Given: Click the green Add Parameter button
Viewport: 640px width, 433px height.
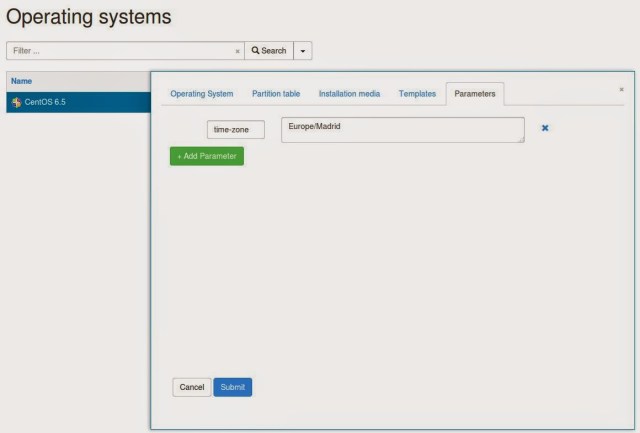Looking at the screenshot, I should pos(206,156).
